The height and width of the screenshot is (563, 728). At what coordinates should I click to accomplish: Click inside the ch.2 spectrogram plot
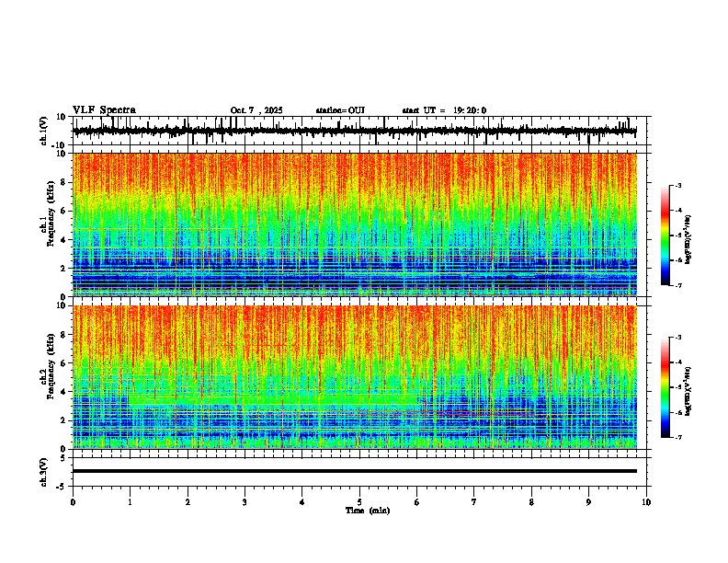pyautogui.click(x=355, y=377)
